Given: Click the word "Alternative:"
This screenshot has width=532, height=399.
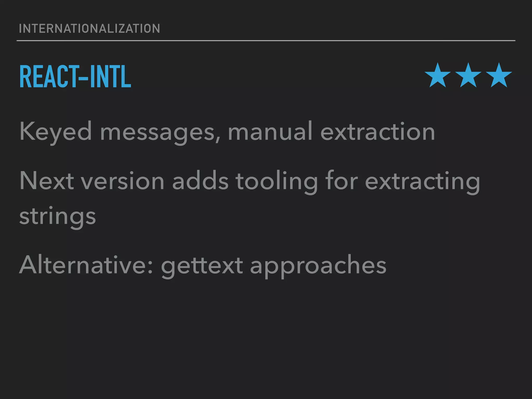Looking at the screenshot, I should click(86, 265).
